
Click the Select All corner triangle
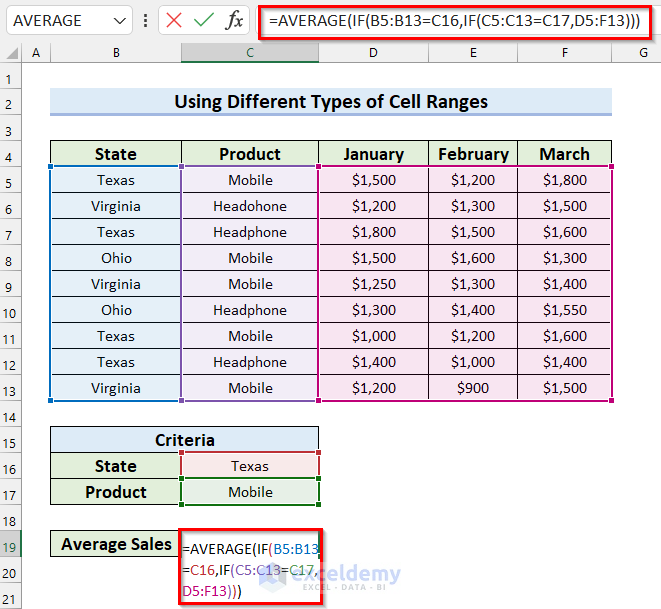(x=12, y=54)
